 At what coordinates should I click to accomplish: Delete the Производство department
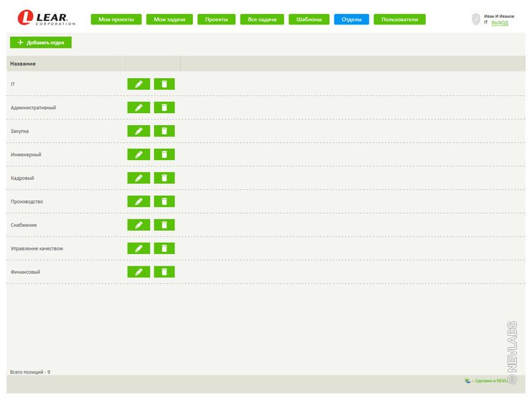coord(164,202)
